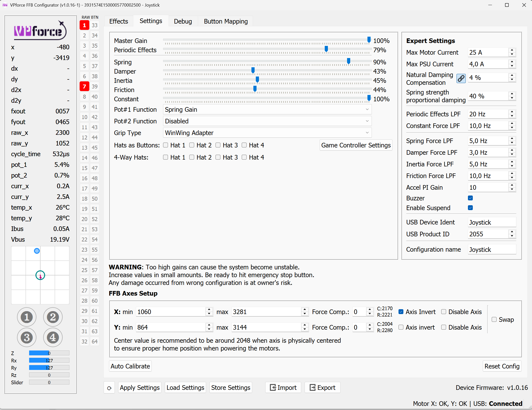This screenshot has height=410, width=532.
Task: Click the Export button
Action: [322, 387]
